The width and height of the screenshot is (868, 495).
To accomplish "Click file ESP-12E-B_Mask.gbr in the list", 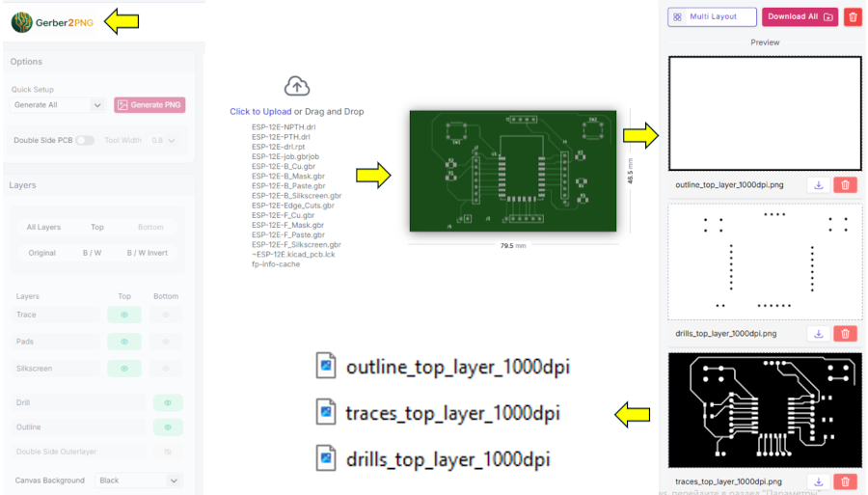I will tap(288, 176).
